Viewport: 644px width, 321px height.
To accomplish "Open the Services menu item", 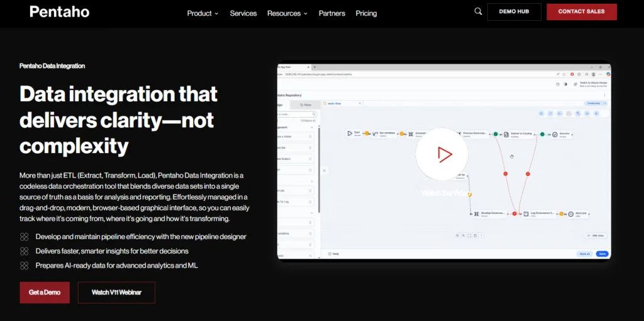I will (243, 13).
